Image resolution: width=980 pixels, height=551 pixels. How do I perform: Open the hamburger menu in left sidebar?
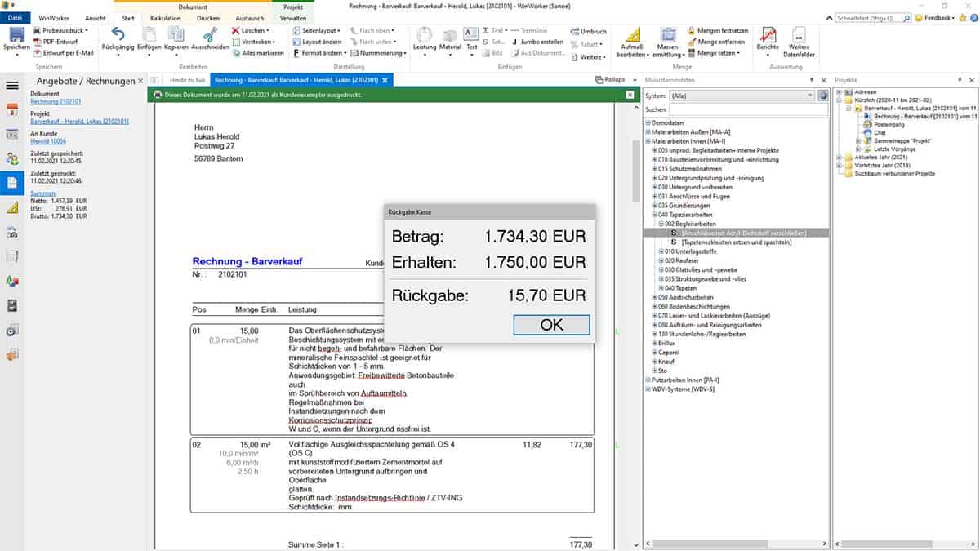coord(12,84)
